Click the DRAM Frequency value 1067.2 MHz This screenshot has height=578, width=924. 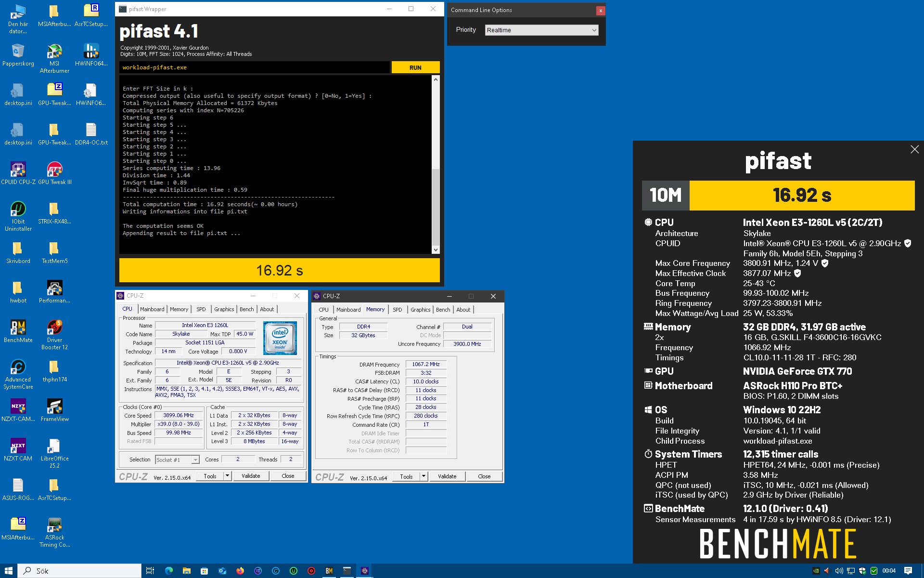[426, 364]
